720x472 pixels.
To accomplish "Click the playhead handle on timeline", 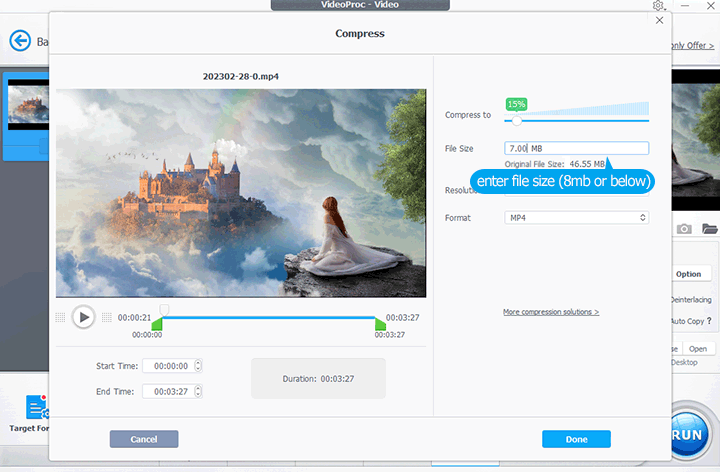I will coord(164,309).
